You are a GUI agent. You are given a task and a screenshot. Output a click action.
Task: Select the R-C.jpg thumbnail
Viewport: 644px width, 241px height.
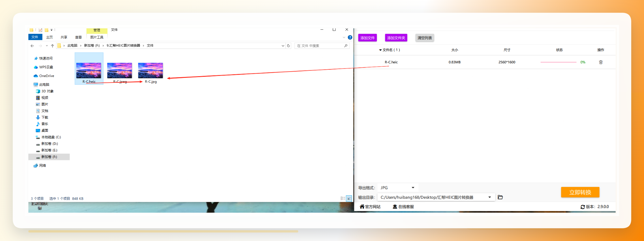[x=151, y=70]
